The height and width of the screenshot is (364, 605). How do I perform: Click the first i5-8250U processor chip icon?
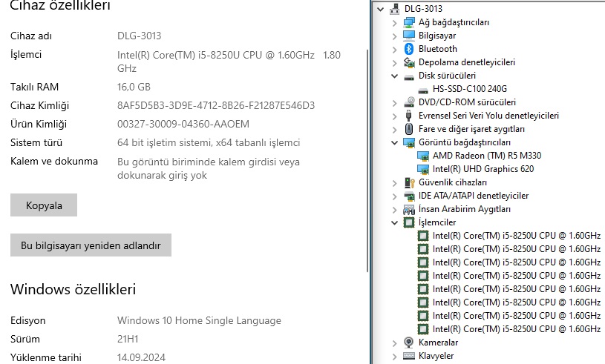point(423,236)
